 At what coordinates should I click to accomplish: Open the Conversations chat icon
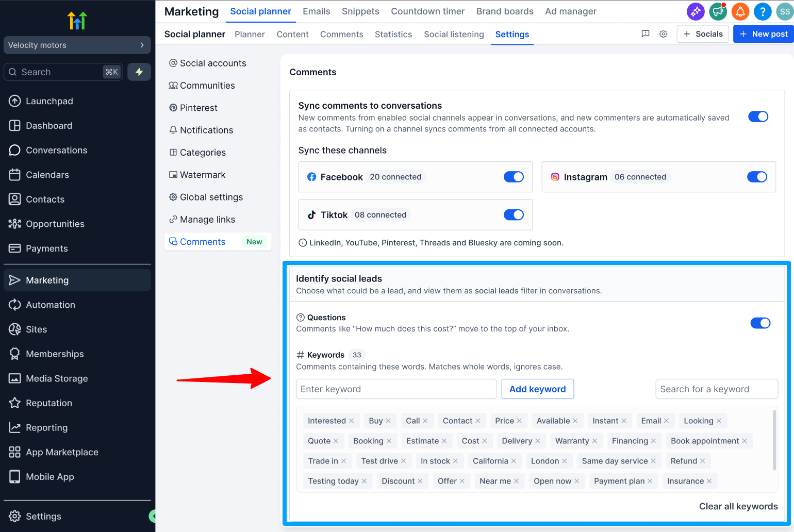(x=15, y=150)
